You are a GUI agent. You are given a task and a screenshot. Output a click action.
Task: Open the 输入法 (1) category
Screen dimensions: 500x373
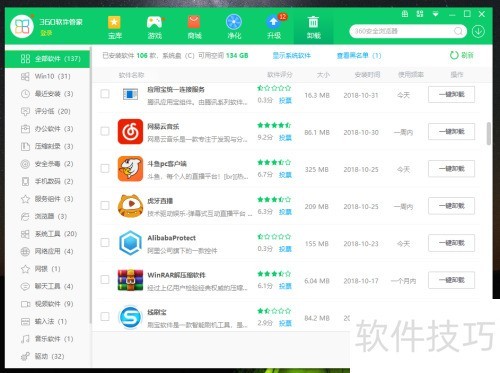coord(47,321)
